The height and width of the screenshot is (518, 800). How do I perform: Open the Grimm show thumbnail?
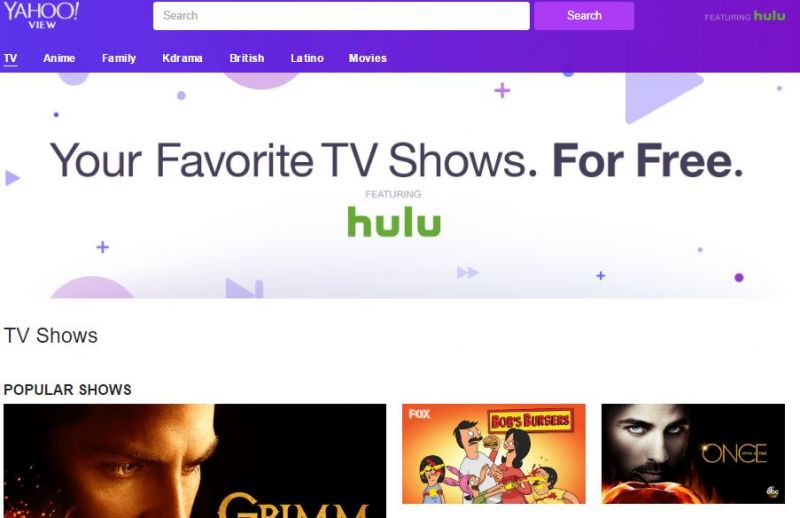195,461
